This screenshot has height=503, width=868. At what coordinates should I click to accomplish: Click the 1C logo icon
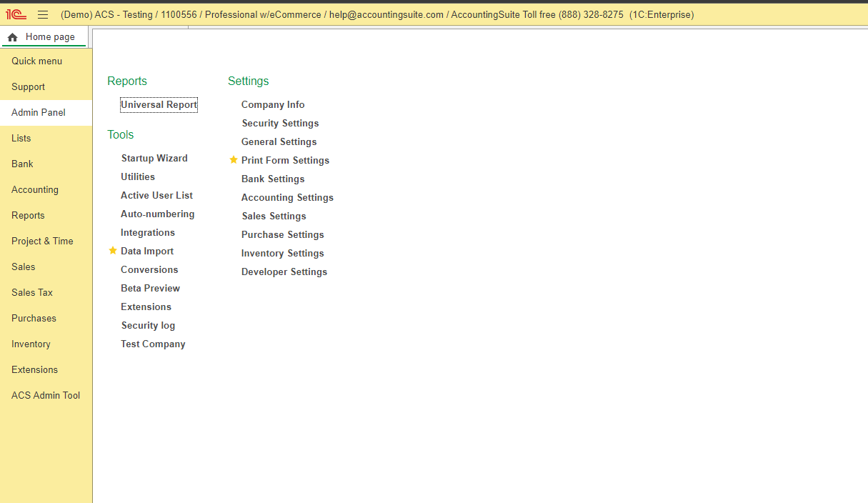click(x=16, y=14)
